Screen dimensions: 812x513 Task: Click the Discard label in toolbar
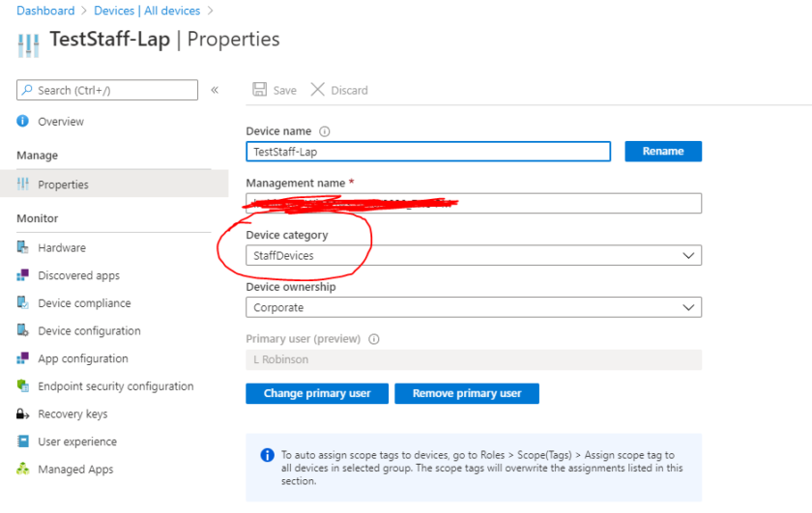click(x=350, y=90)
